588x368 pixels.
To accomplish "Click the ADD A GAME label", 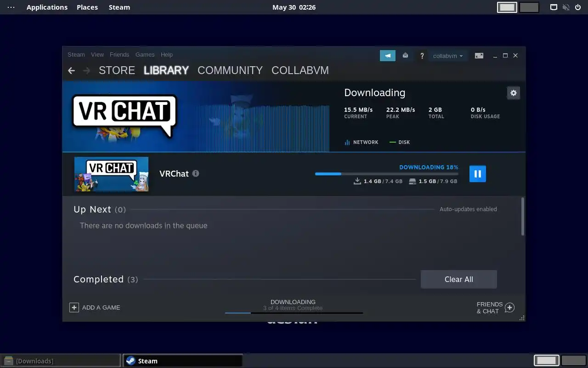I will (x=101, y=308).
